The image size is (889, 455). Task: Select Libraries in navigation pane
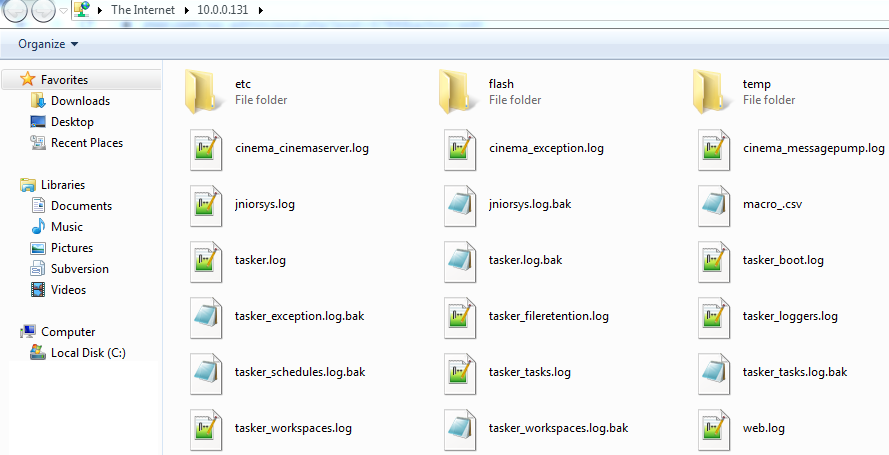(x=62, y=185)
